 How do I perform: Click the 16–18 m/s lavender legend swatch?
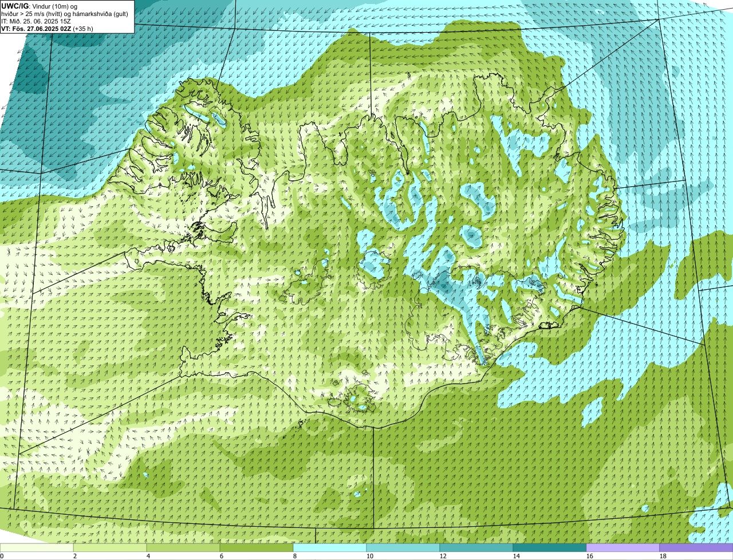click(x=623, y=547)
